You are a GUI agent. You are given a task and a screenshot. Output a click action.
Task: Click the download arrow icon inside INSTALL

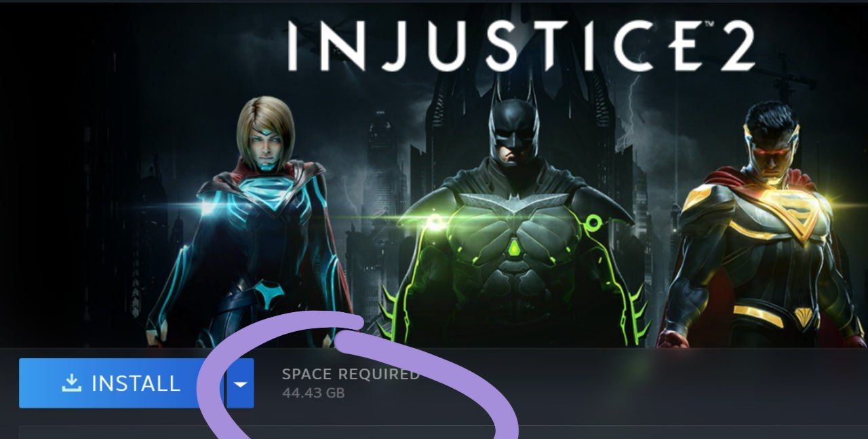[x=71, y=383]
